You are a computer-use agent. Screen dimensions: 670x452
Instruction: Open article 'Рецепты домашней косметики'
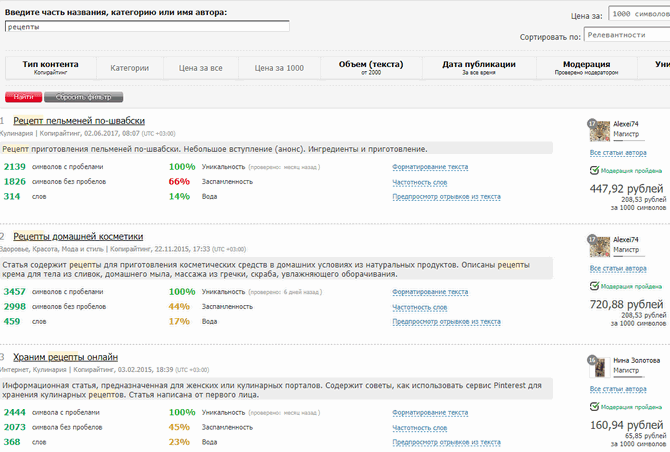[x=78, y=237]
